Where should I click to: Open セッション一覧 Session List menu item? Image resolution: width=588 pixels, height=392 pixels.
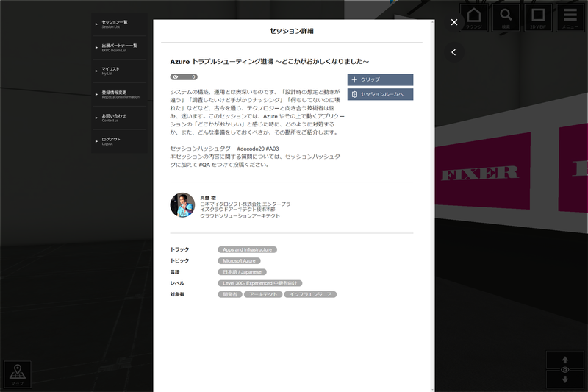(x=119, y=24)
